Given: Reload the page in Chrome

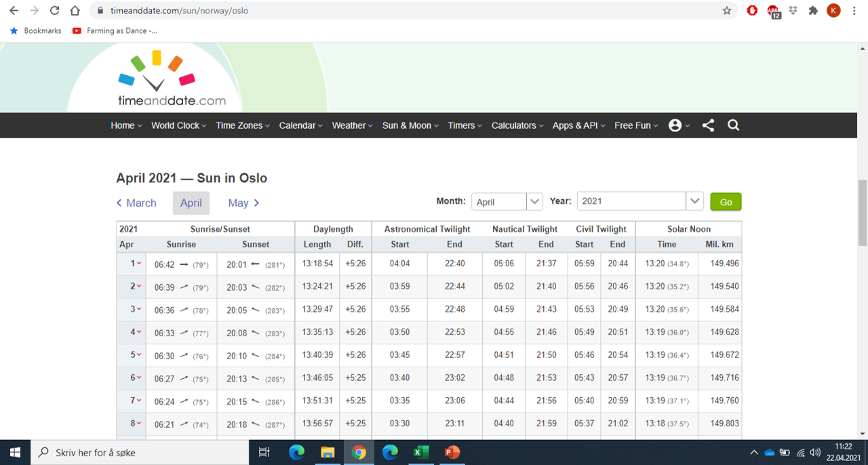Looking at the screenshot, I should [55, 11].
